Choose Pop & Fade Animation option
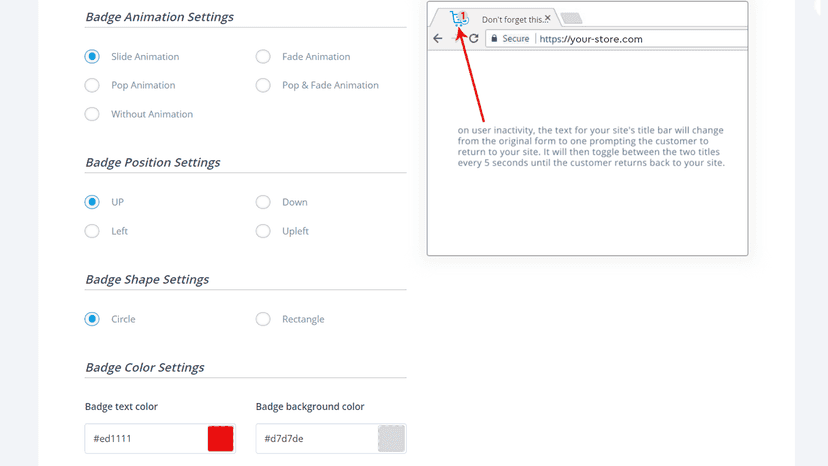 click(263, 85)
